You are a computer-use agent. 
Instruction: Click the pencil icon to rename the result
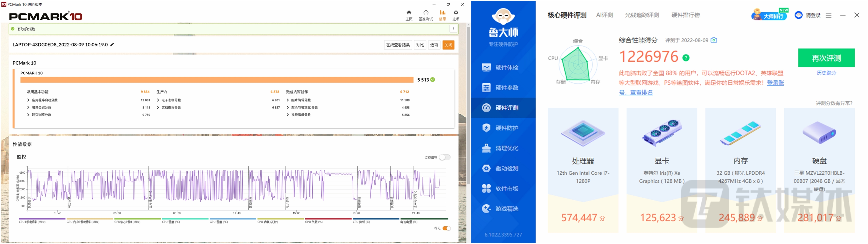coord(112,44)
